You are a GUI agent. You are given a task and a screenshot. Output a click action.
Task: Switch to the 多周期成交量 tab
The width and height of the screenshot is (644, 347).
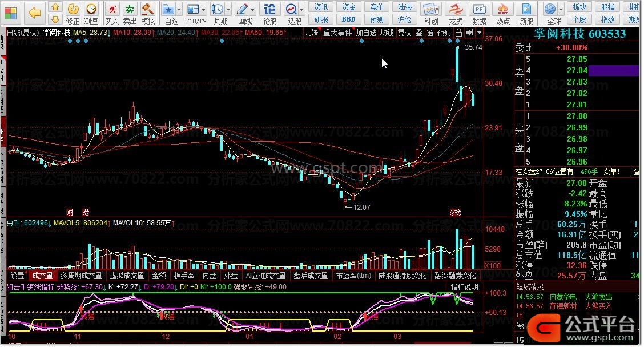[81, 276]
